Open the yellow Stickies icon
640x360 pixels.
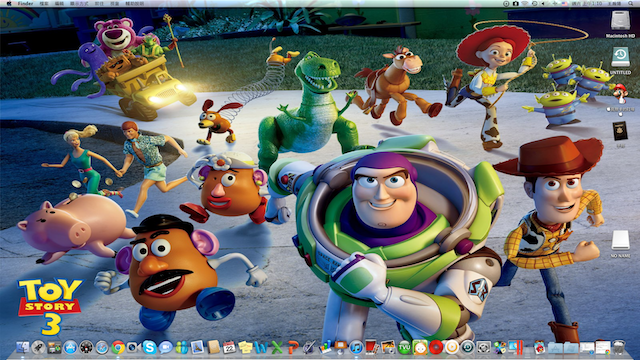[245, 347]
